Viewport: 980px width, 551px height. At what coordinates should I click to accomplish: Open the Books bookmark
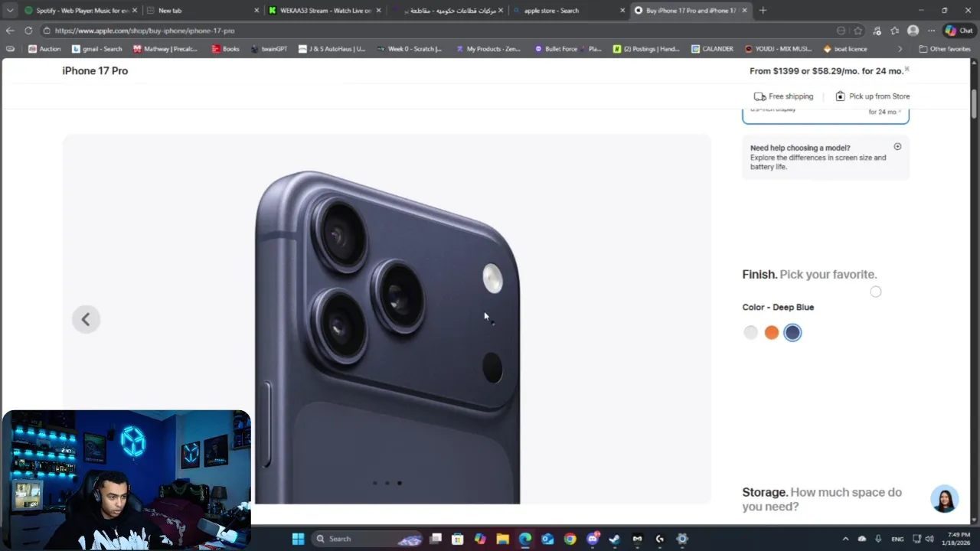point(226,49)
